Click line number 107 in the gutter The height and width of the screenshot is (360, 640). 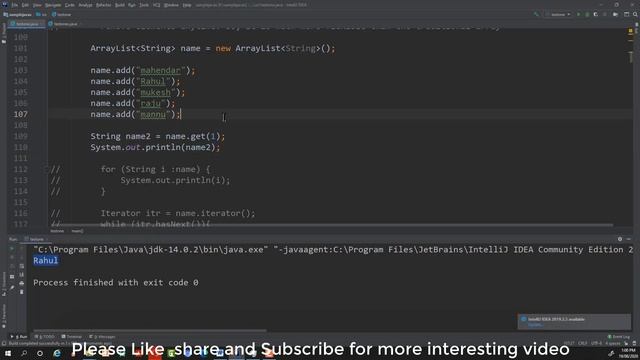pyautogui.click(x=20, y=114)
